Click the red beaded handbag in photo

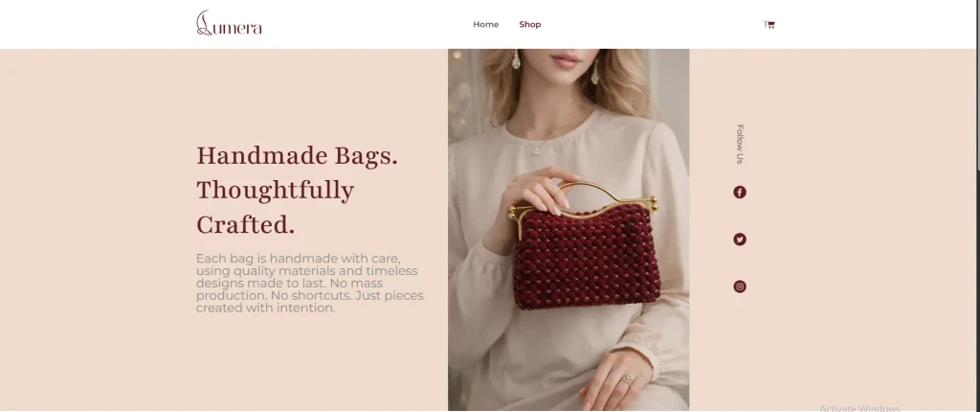point(587,256)
